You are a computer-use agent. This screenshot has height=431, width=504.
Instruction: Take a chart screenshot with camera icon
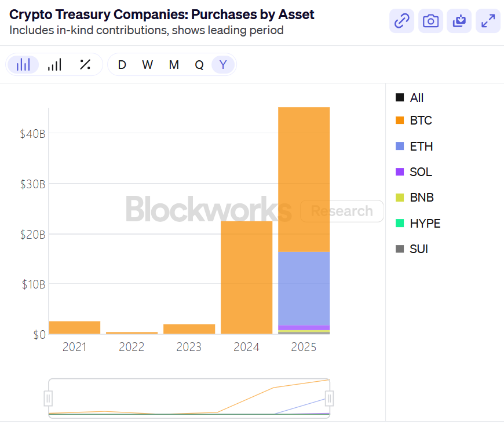(x=430, y=21)
